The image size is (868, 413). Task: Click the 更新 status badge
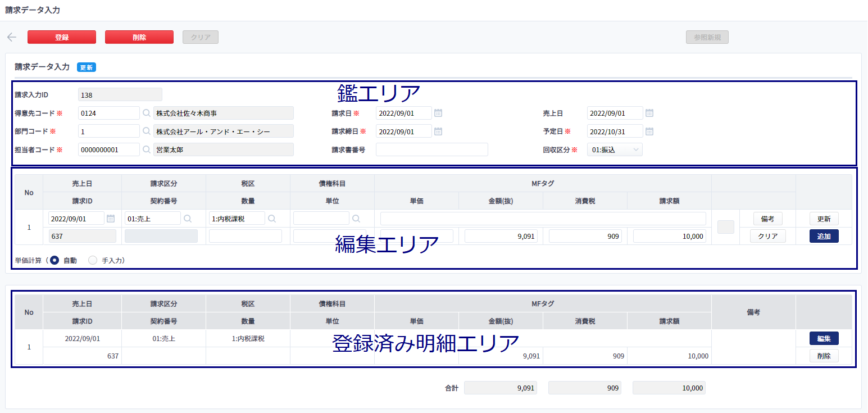87,67
